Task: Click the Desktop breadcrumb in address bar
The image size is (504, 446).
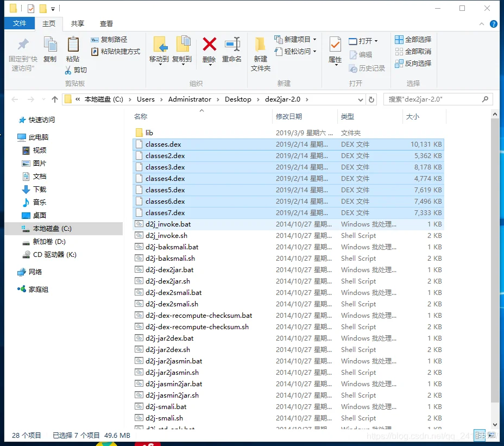Action: (x=238, y=99)
